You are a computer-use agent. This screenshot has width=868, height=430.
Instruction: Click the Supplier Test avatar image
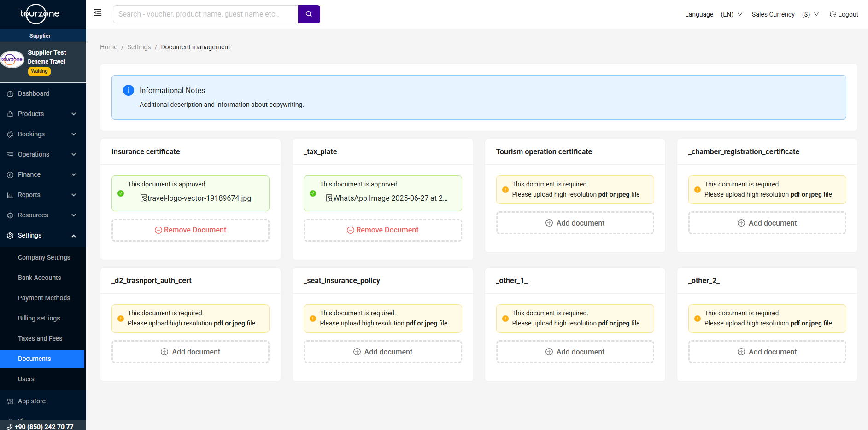pyautogui.click(x=12, y=60)
